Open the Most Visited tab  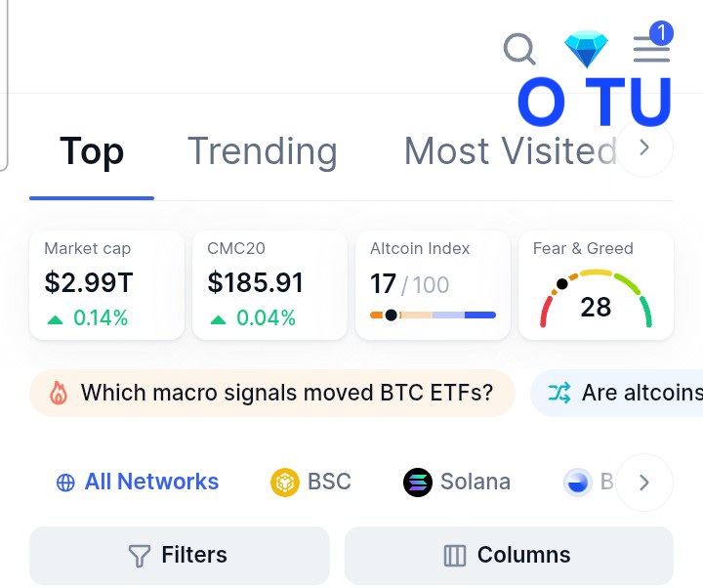coord(510,151)
